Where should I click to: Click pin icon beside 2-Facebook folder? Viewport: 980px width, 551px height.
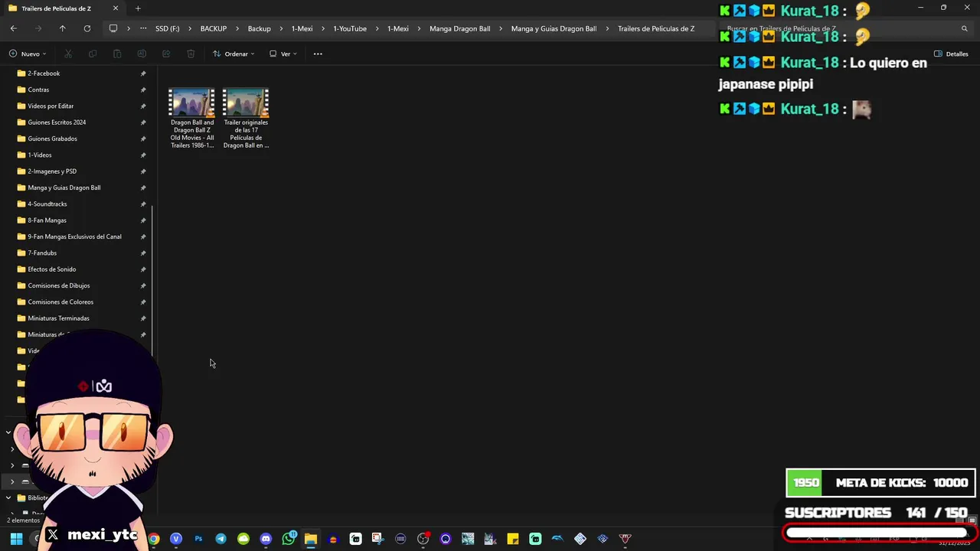[x=143, y=73]
